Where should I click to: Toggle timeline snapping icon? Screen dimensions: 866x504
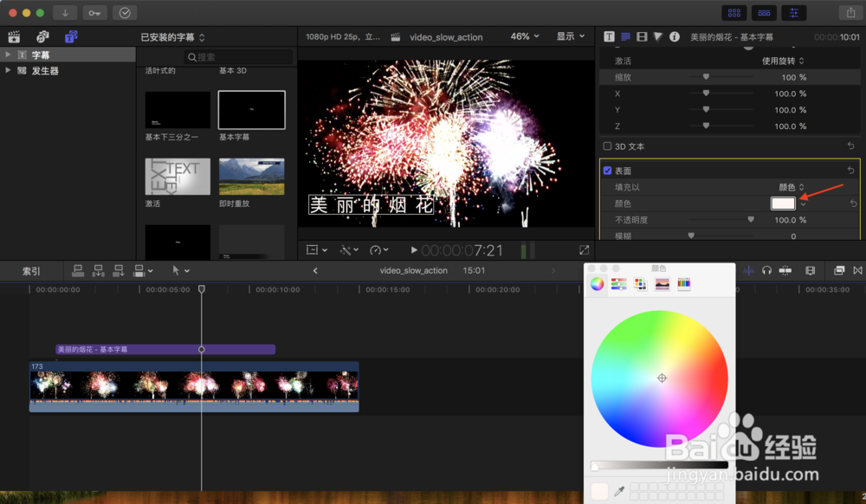pyautogui.click(x=785, y=270)
